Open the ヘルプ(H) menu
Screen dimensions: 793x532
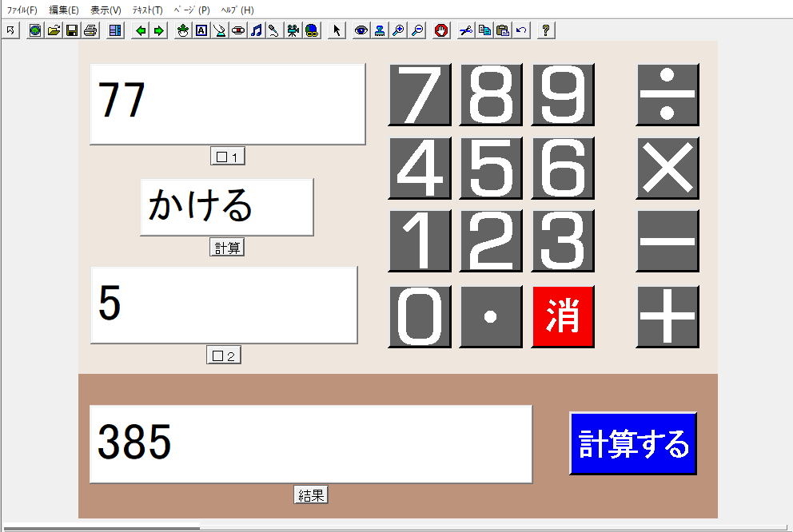(x=237, y=10)
